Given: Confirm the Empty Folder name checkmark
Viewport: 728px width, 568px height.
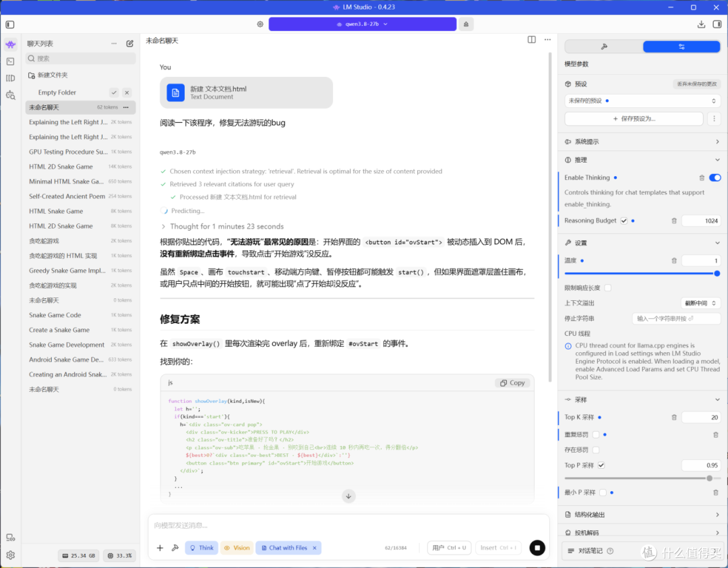Looking at the screenshot, I should [114, 92].
